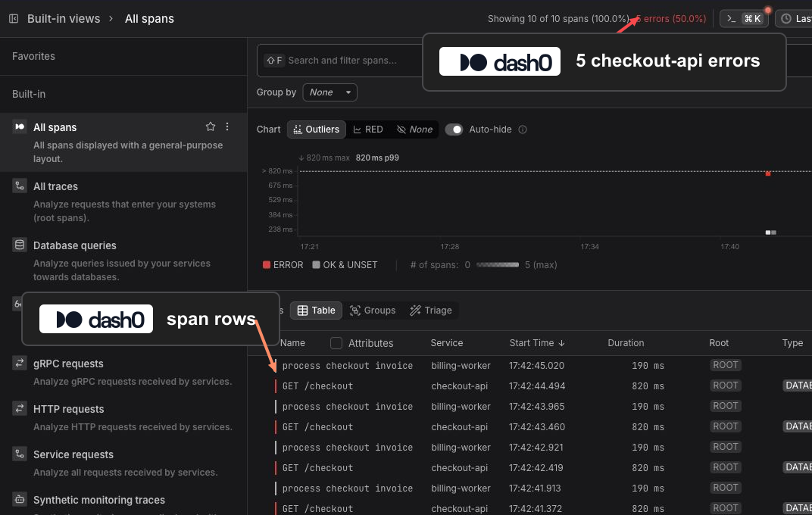Click start time 17:42:44.494 cell

tap(537, 386)
